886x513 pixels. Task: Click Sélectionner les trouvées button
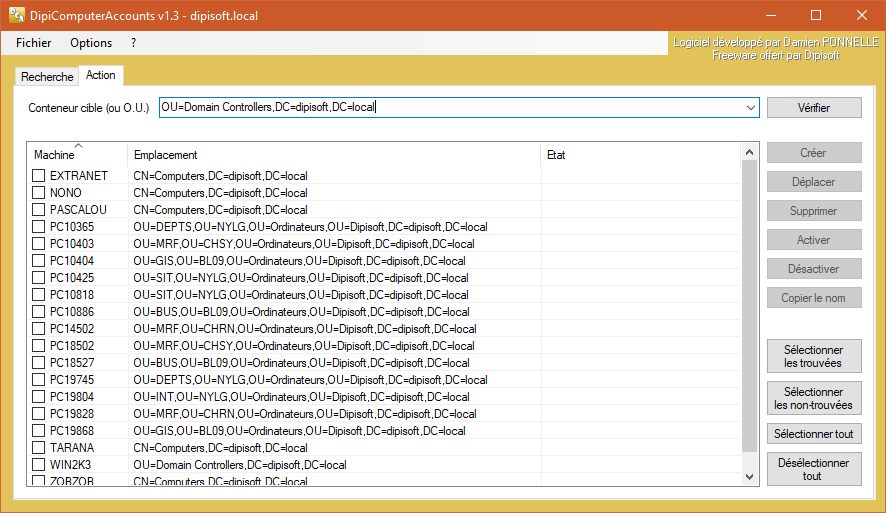click(x=813, y=356)
